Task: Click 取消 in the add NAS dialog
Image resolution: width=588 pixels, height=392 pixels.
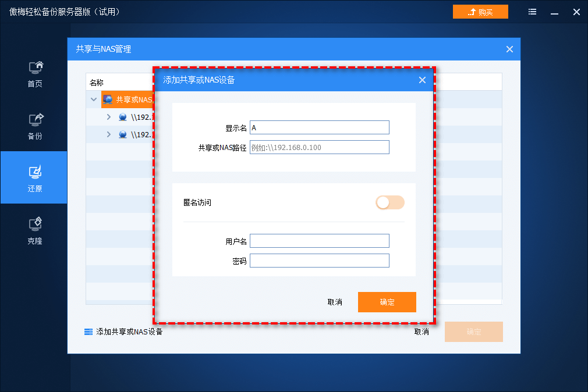Action: pyautogui.click(x=335, y=302)
